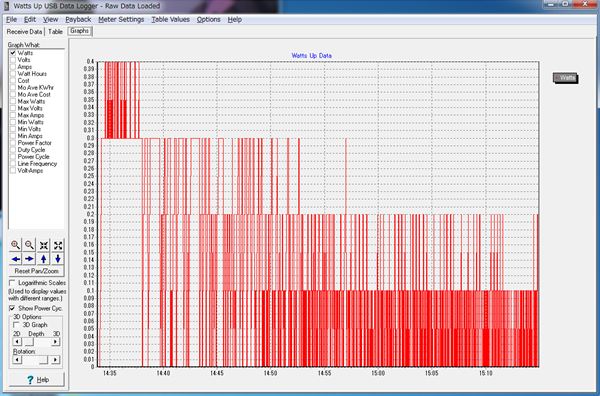Screen dimensions: 600x396
Task: Click the Help button with question mark
Action: pos(37,380)
